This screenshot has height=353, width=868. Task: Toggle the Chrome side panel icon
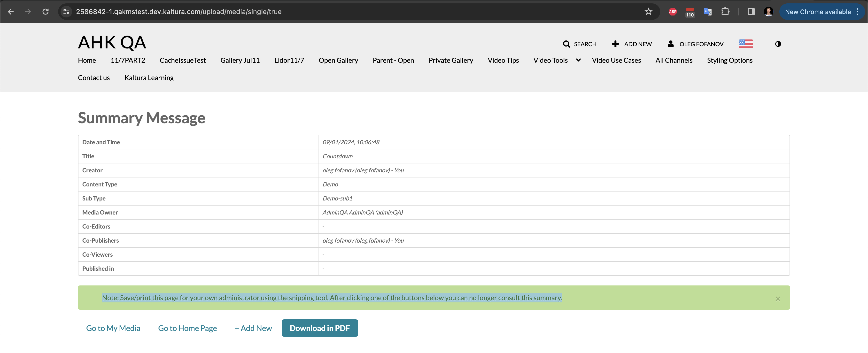point(751,12)
